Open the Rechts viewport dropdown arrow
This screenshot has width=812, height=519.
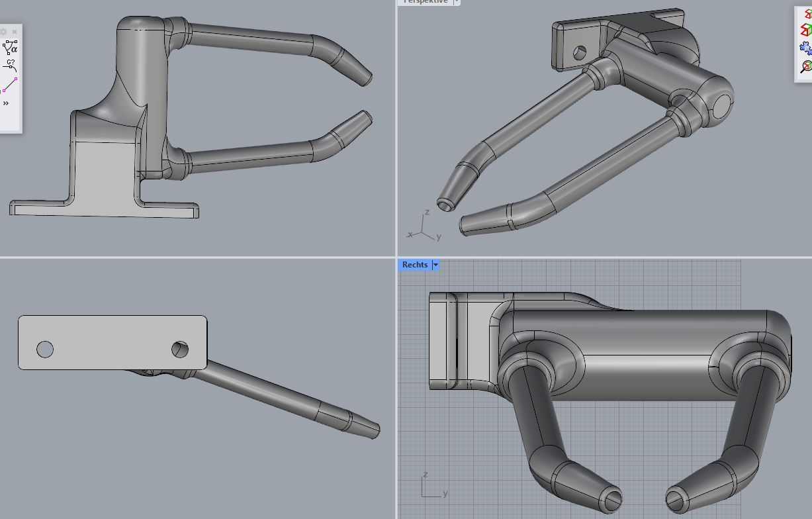pos(435,265)
